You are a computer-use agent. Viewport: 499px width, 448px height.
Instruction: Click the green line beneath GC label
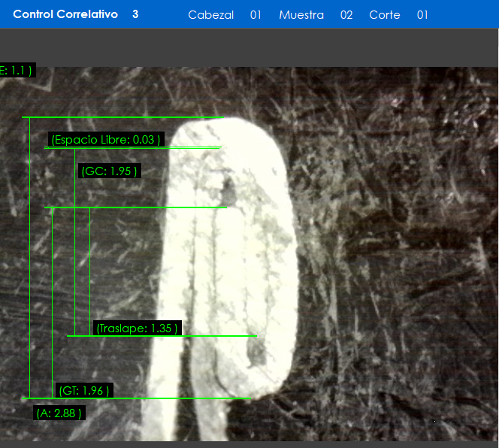click(x=135, y=207)
